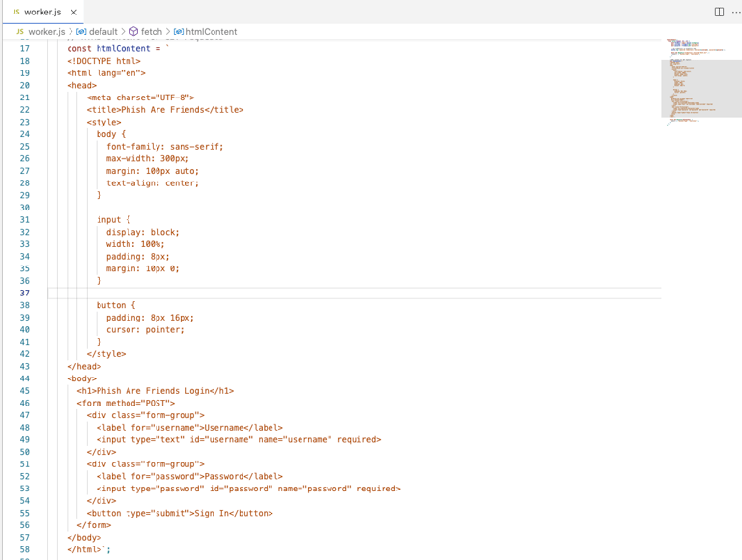Open the editor More Actions ellipsis

click(x=736, y=13)
